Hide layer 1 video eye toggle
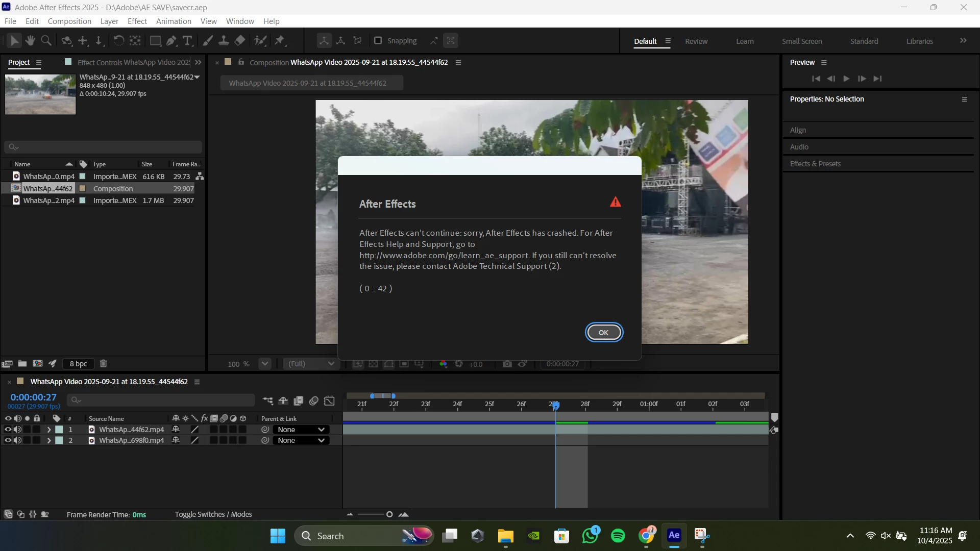 [x=8, y=430]
